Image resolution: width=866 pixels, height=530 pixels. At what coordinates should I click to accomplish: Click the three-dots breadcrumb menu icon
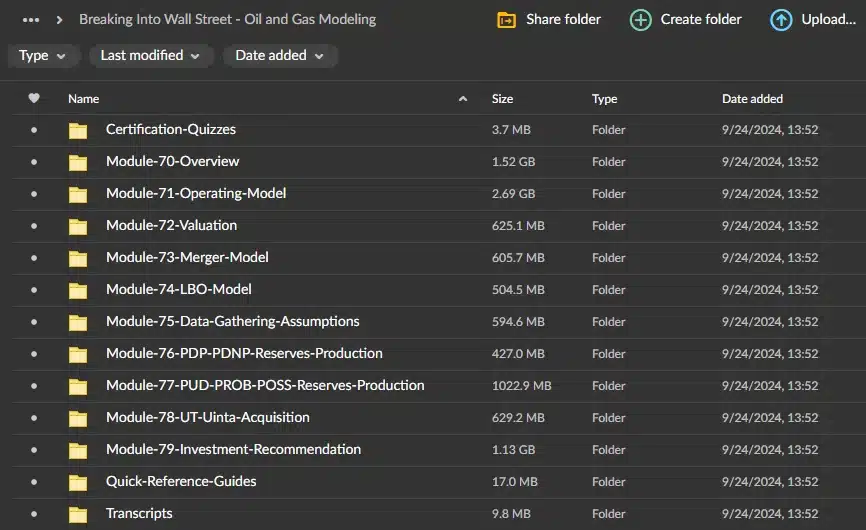(x=31, y=20)
